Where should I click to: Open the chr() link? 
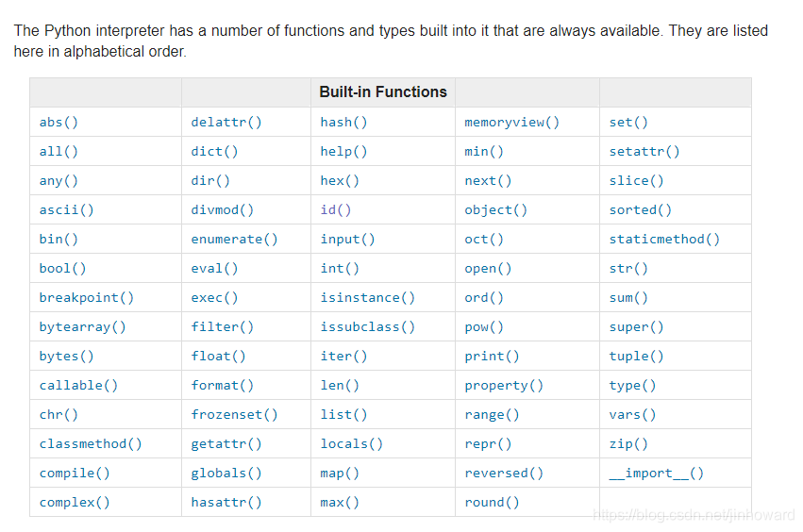tap(59, 414)
